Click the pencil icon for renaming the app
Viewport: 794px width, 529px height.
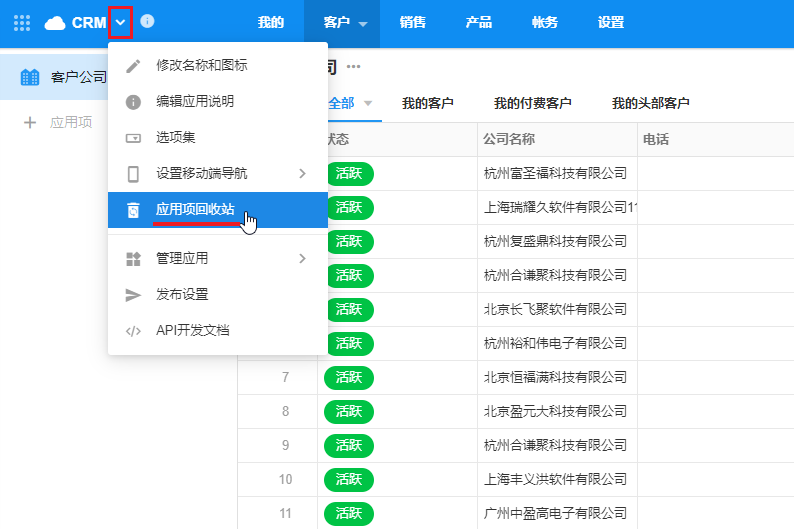[133, 66]
